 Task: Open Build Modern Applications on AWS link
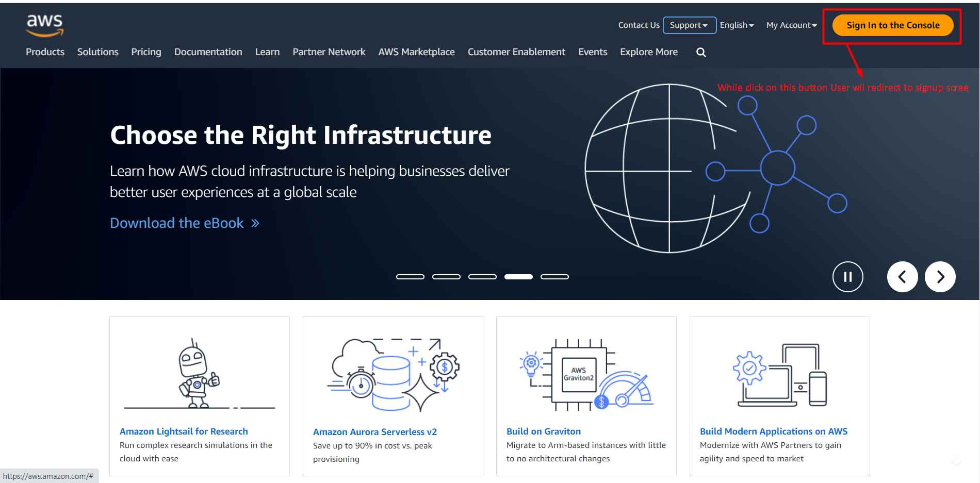pos(774,431)
